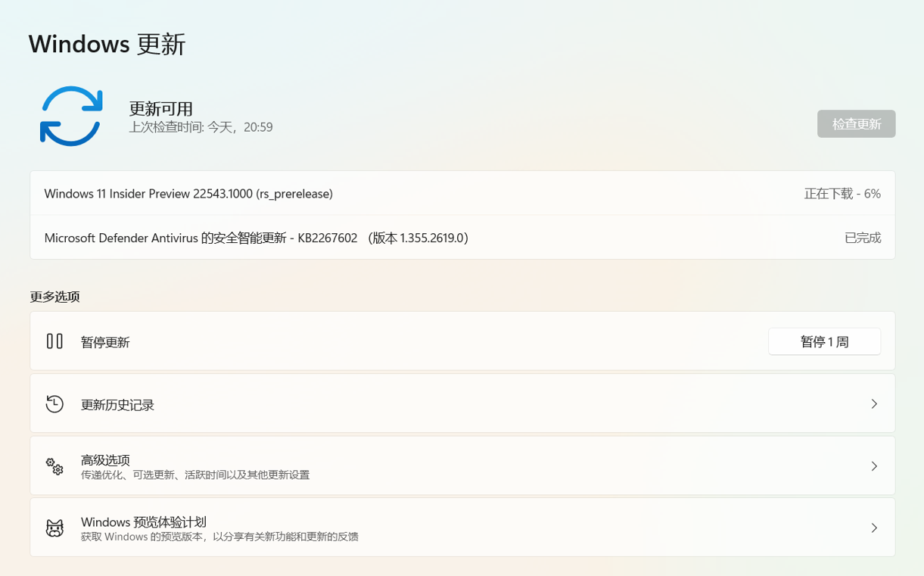Open the 高级选项 settings row
The height and width of the screenshot is (576, 924).
[462, 465]
